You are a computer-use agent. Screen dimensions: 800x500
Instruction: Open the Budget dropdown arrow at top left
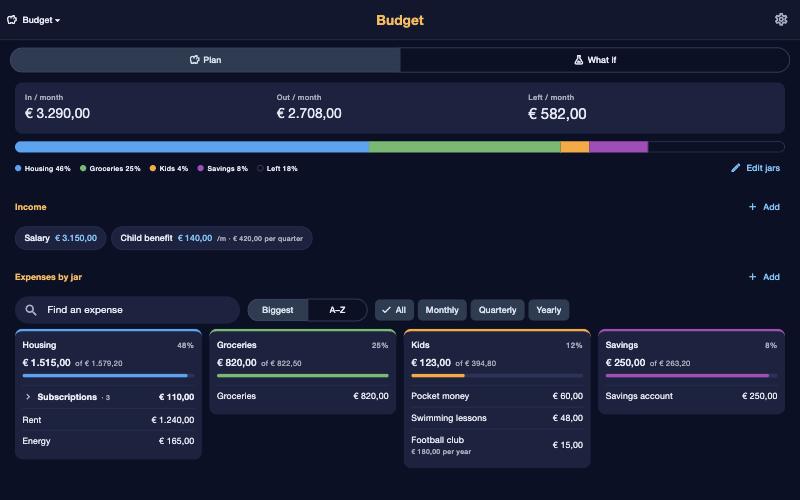(58, 20)
